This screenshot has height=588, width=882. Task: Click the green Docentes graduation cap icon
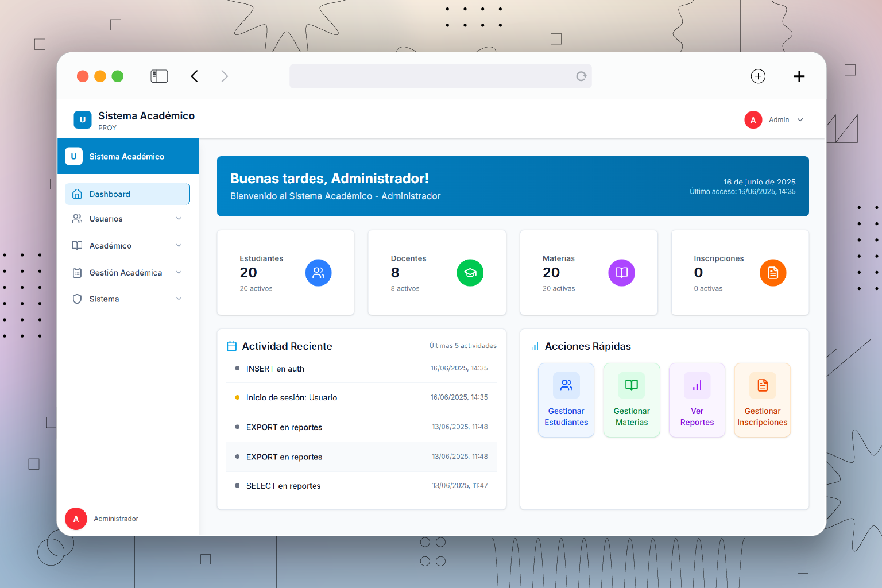tap(470, 273)
